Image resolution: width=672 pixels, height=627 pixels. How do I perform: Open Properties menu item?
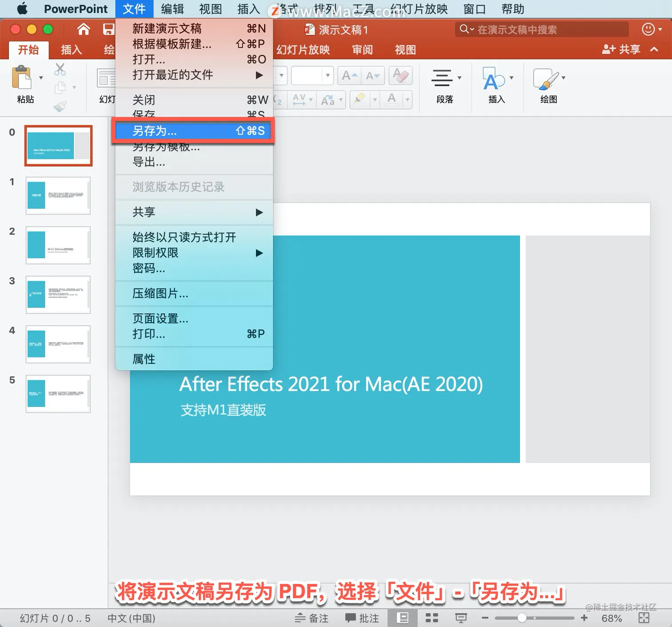(x=194, y=359)
